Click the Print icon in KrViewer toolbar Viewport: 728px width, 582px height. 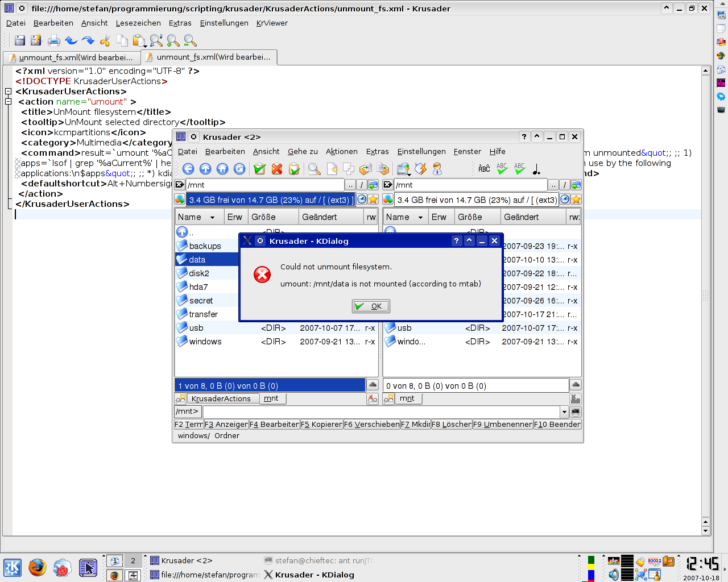click(54, 40)
